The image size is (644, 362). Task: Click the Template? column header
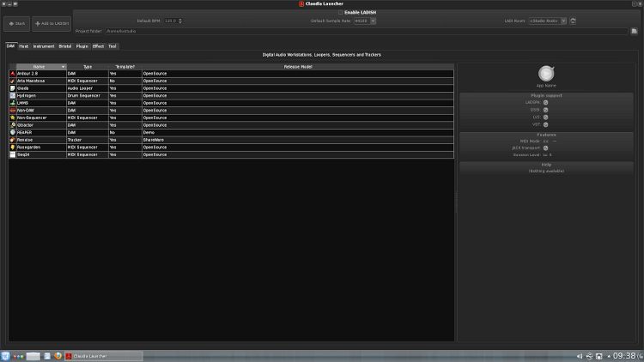125,67
